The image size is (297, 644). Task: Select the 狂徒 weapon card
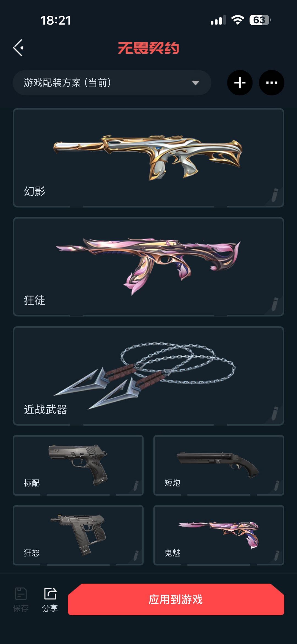tap(148, 267)
